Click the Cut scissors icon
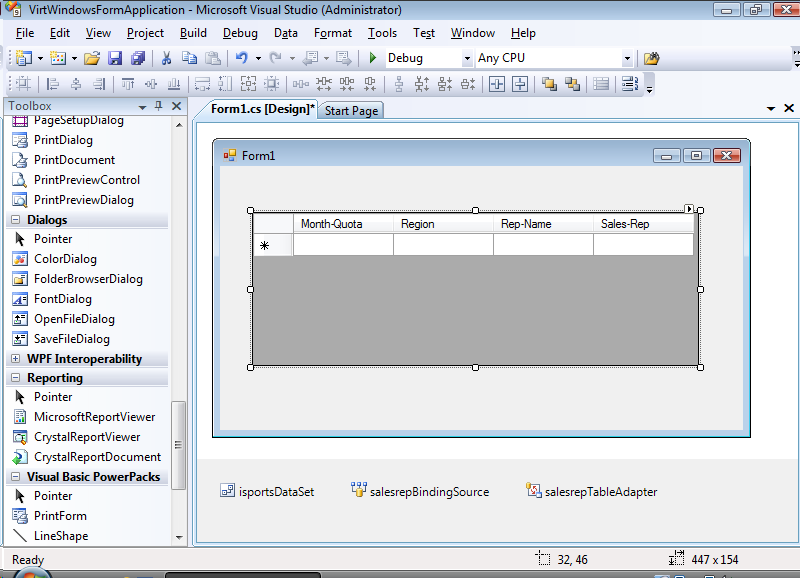 click(x=167, y=58)
